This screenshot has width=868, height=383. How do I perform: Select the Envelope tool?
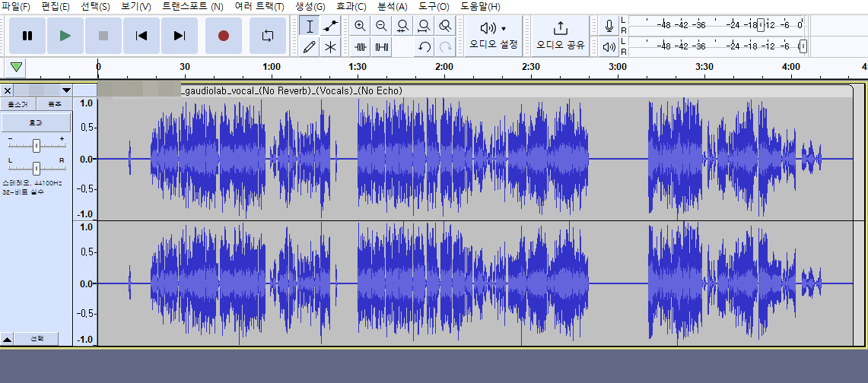tap(330, 26)
